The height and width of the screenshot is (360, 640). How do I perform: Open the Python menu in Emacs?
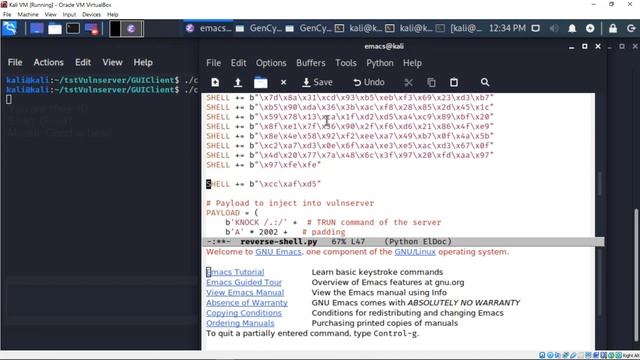coord(380,63)
